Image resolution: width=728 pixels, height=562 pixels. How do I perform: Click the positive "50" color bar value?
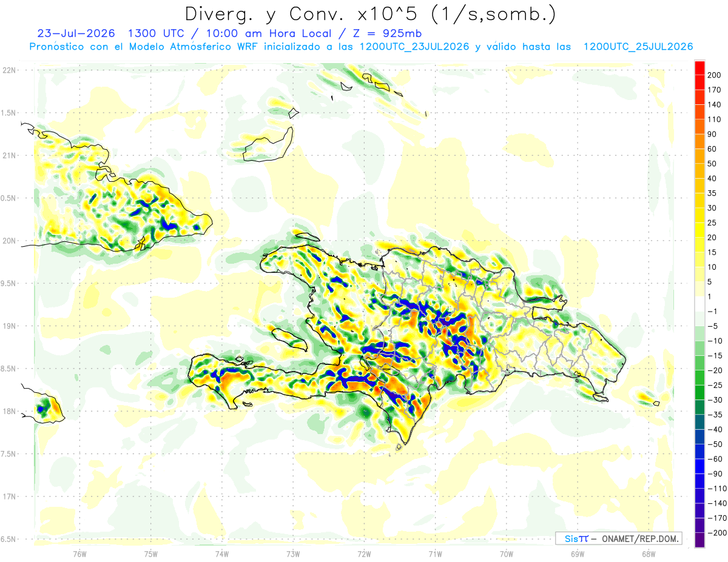coord(713,164)
